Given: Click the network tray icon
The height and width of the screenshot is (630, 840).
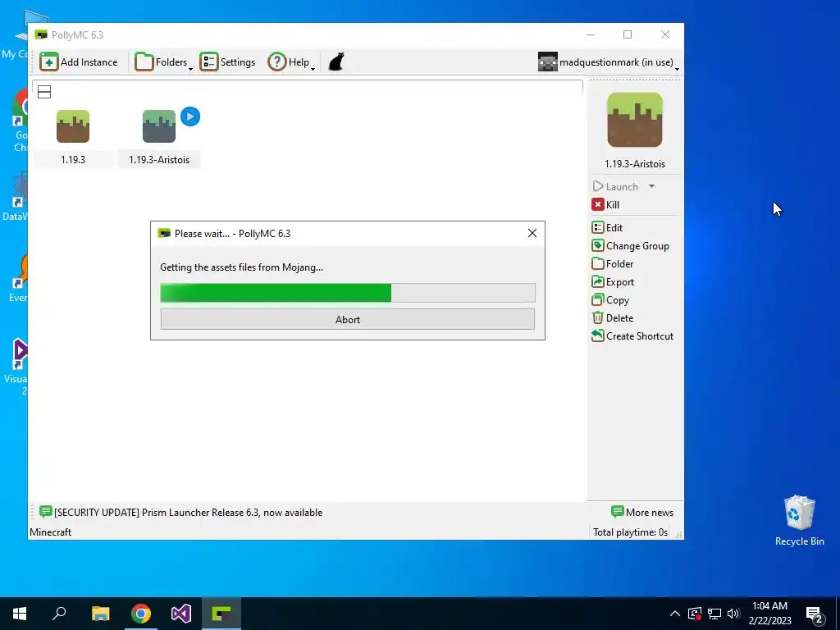Looking at the screenshot, I should 714,614.
